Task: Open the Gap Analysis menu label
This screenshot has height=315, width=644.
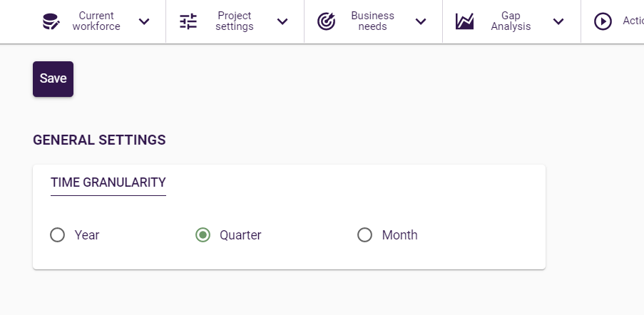Action: point(511,21)
